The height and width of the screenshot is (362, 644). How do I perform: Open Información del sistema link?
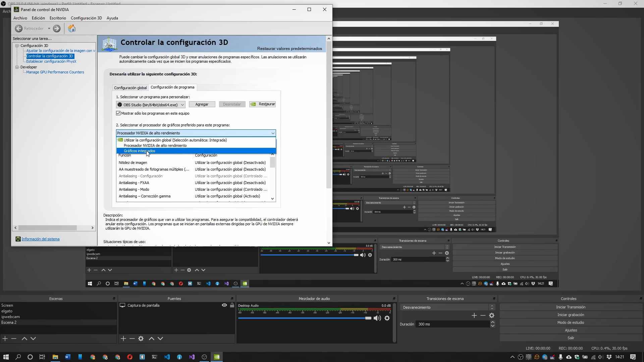tap(41, 239)
